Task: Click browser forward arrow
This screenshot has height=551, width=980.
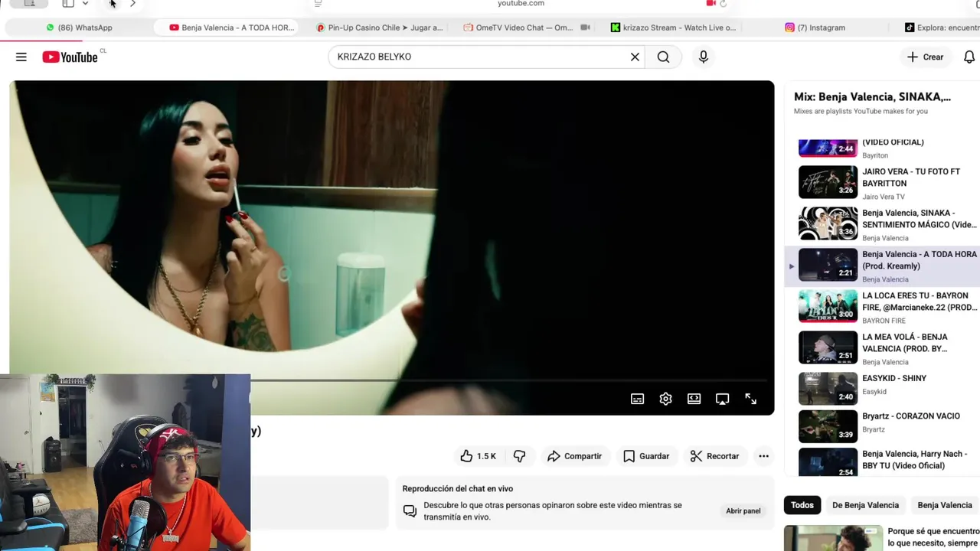Action: [132, 4]
